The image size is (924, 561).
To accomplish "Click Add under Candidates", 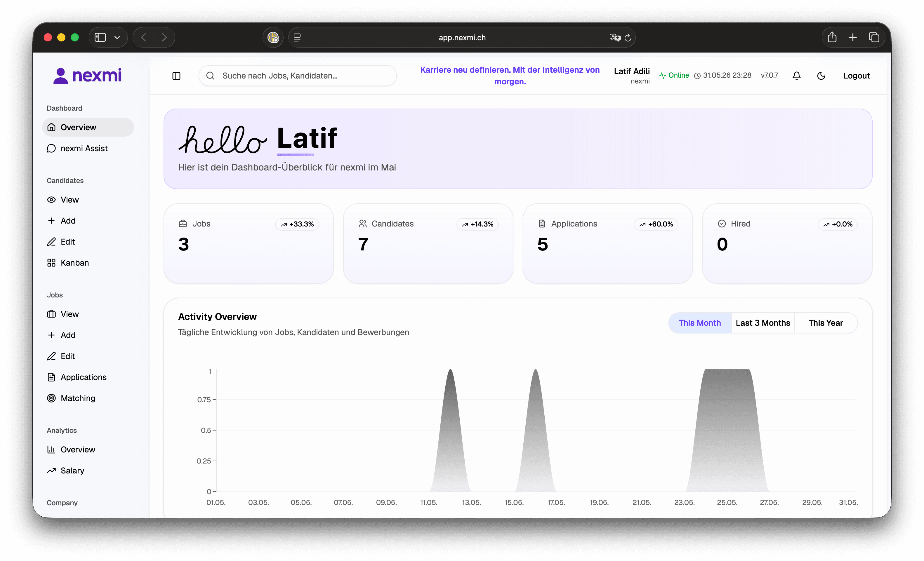I will [x=88, y=220].
